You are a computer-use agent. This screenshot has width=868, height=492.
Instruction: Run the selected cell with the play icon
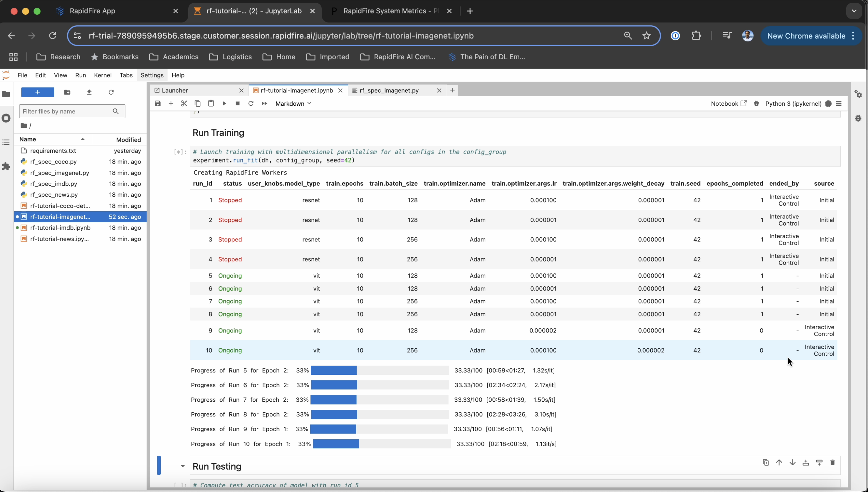(224, 103)
